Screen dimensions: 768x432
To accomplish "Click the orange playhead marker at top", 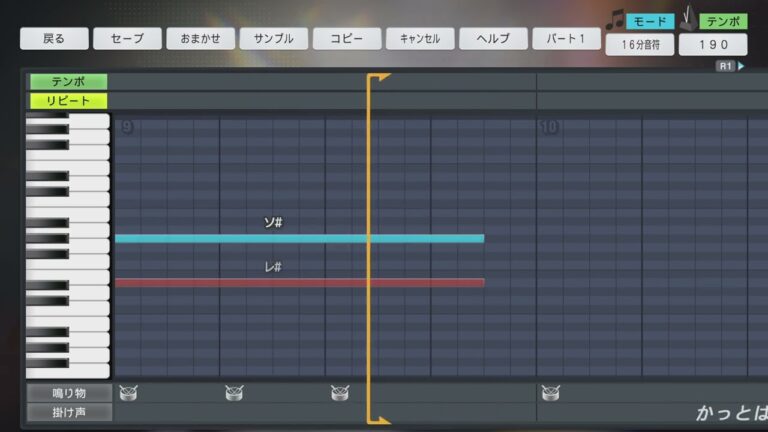I will 378,77.
